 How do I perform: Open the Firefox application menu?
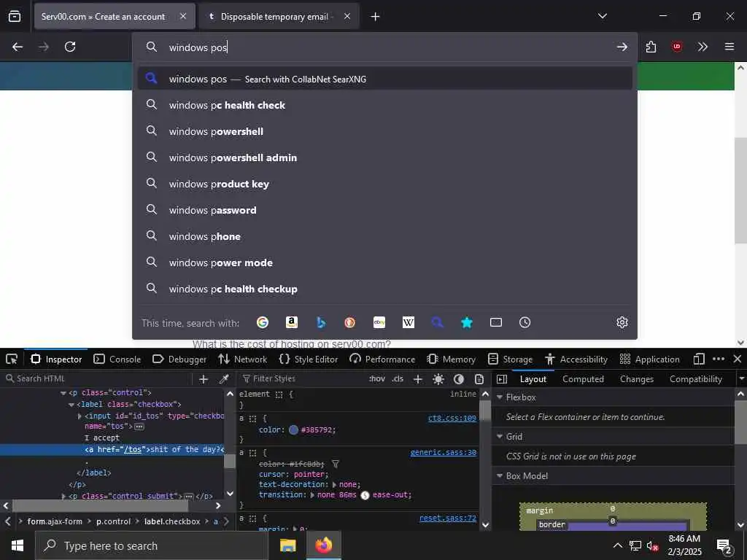click(x=729, y=47)
